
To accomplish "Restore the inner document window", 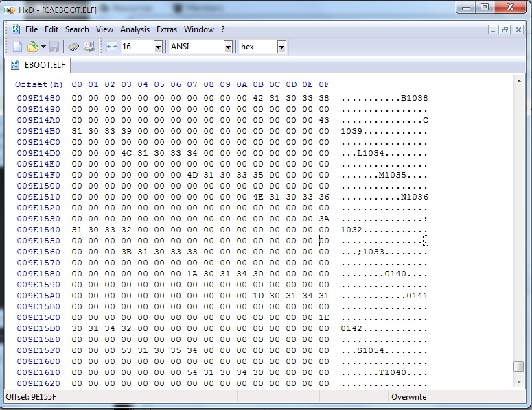I will click(505, 29).
